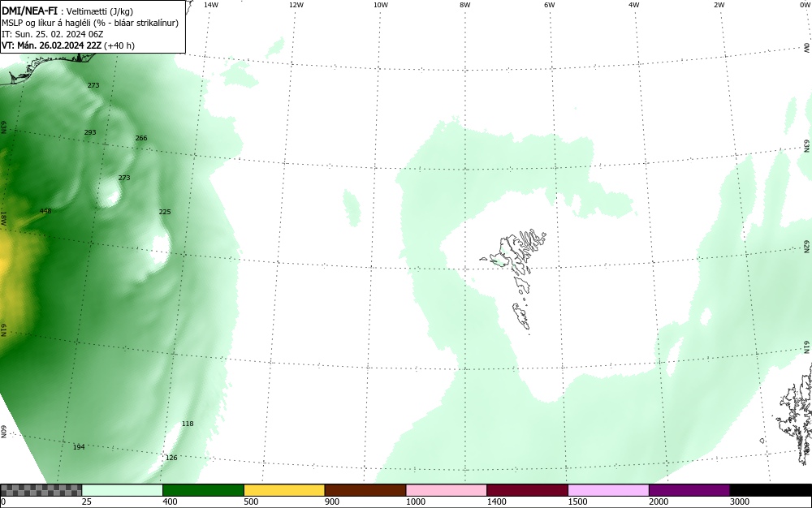Click the 0W longitude label
The width and height of the screenshot is (812, 508).
pos(806,5)
